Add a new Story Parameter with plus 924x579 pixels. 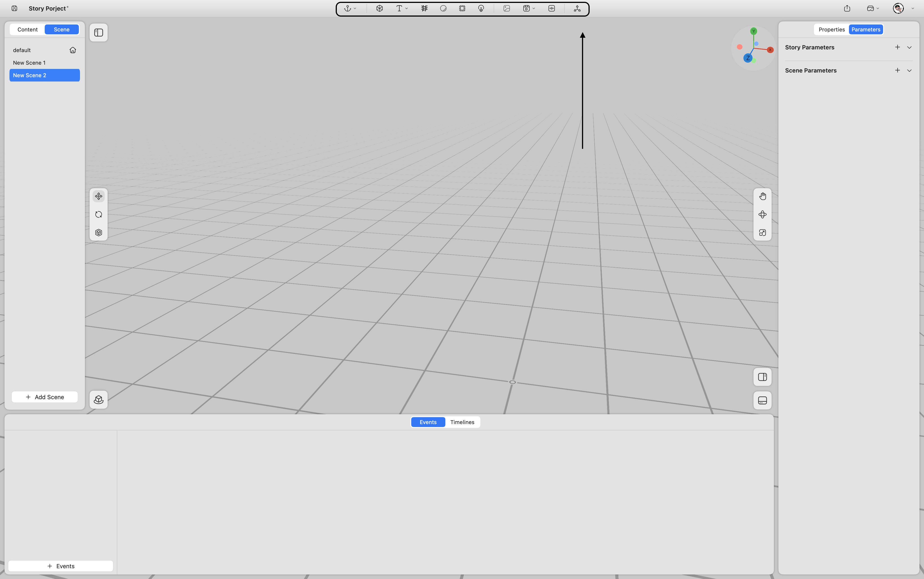point(897,47)
